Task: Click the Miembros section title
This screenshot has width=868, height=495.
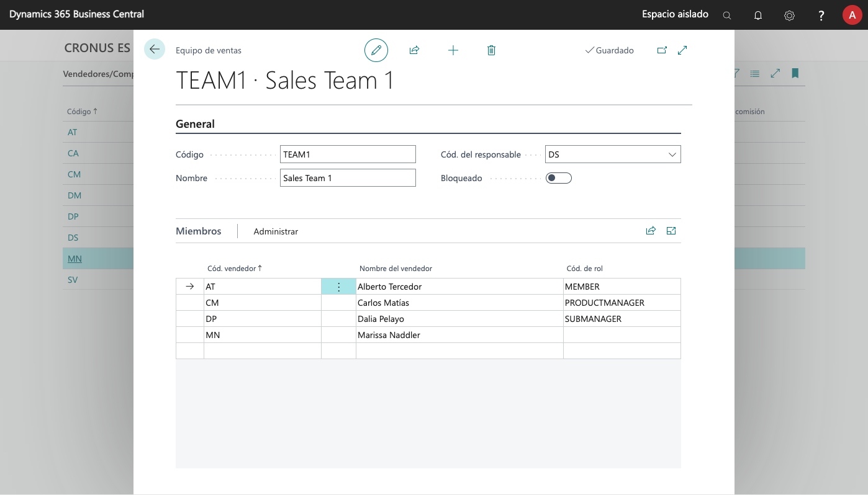Action: [x=198, y=231]
